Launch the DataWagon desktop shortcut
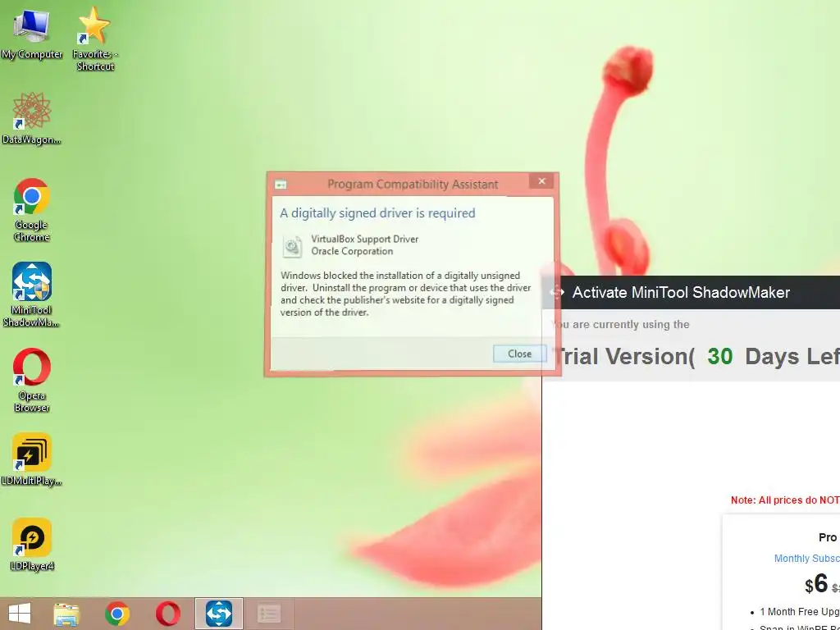The image size is (840, 630). tap(32, 118)
